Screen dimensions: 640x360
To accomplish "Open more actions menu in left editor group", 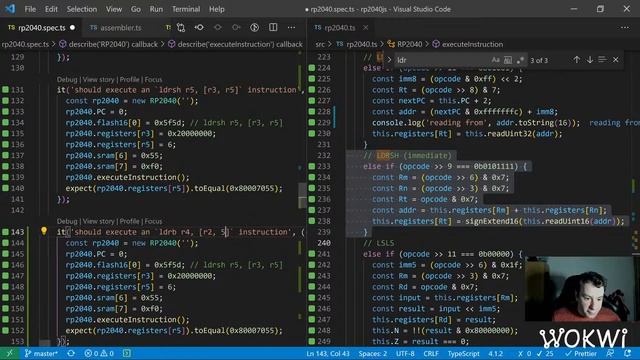I will (291, 28).
